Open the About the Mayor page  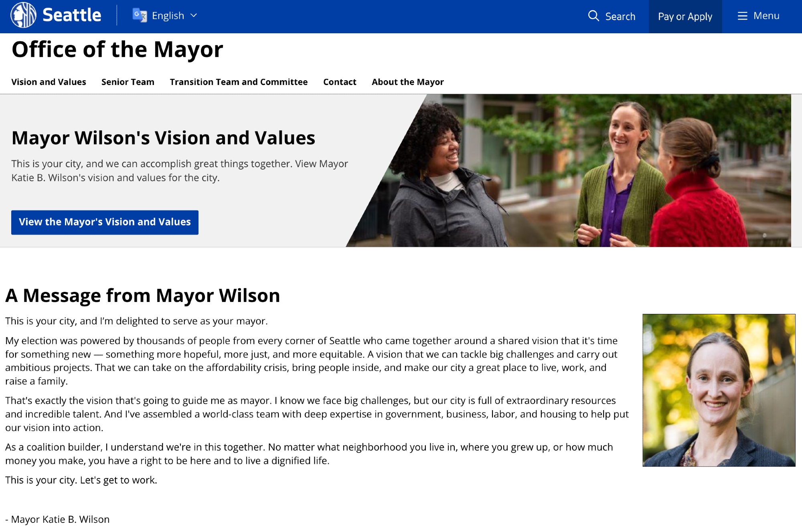click(407, 82)
